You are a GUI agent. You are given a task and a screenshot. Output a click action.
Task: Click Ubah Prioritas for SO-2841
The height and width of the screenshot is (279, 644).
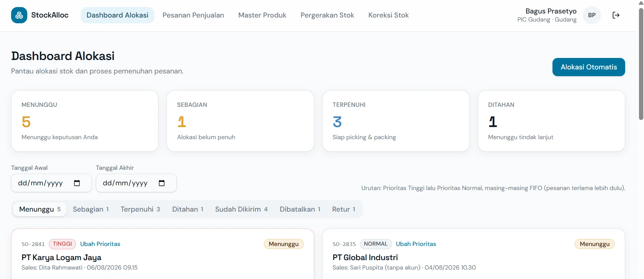click(100, 244)
